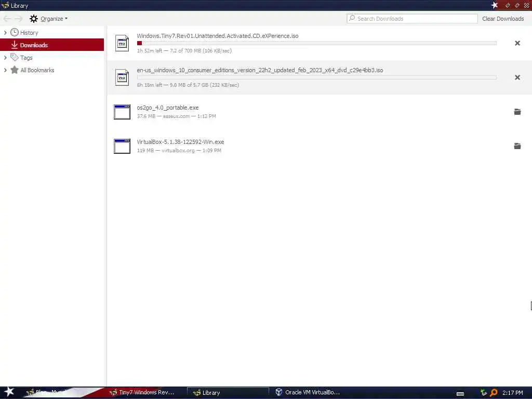Expand the History tree node
This screenshot has width=532, height=399.
tap(5, 33)
